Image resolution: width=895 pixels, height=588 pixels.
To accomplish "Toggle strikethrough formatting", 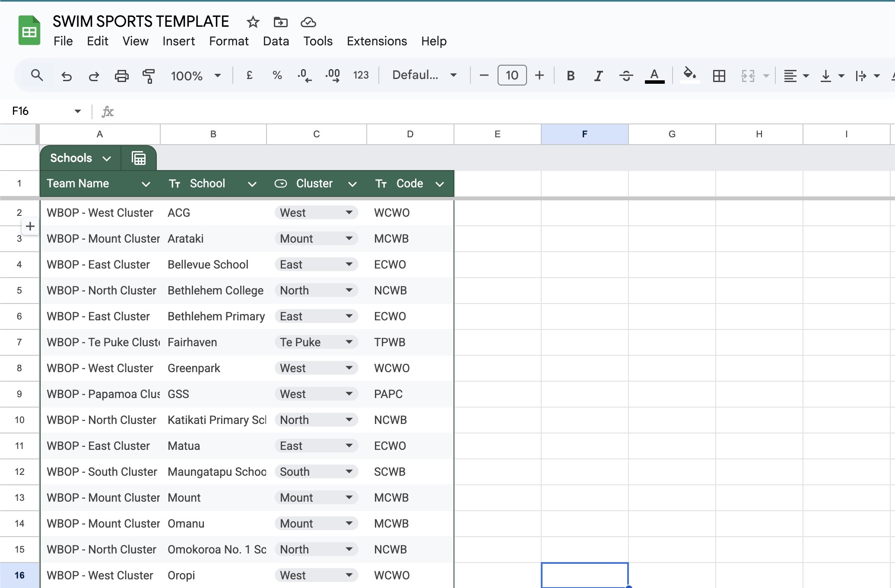I will 626,76.
